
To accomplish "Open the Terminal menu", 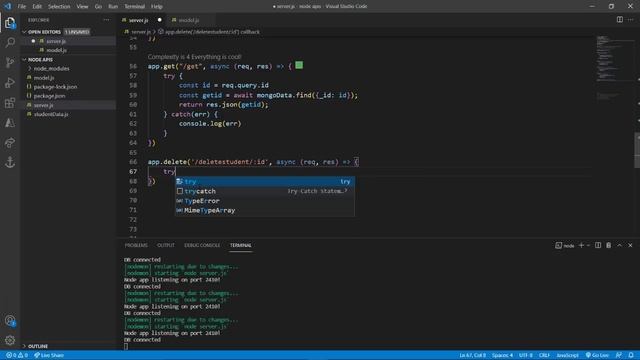I will (x=135, y=7).
